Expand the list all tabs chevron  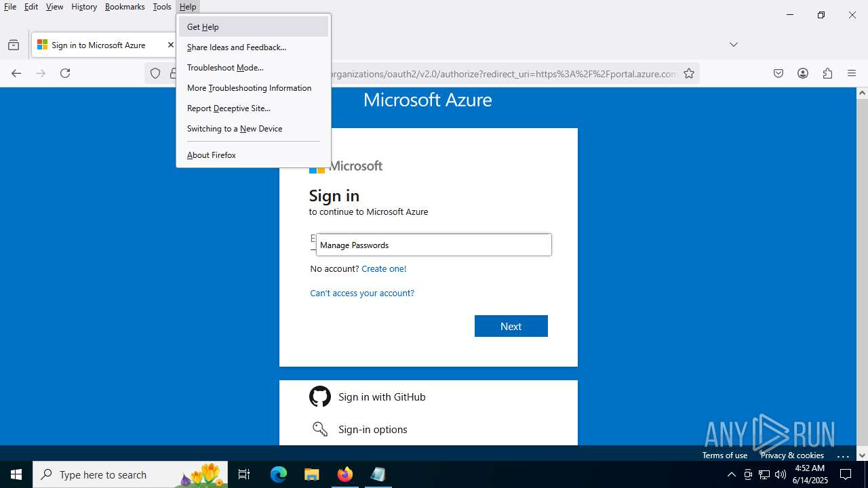[733, 45]
